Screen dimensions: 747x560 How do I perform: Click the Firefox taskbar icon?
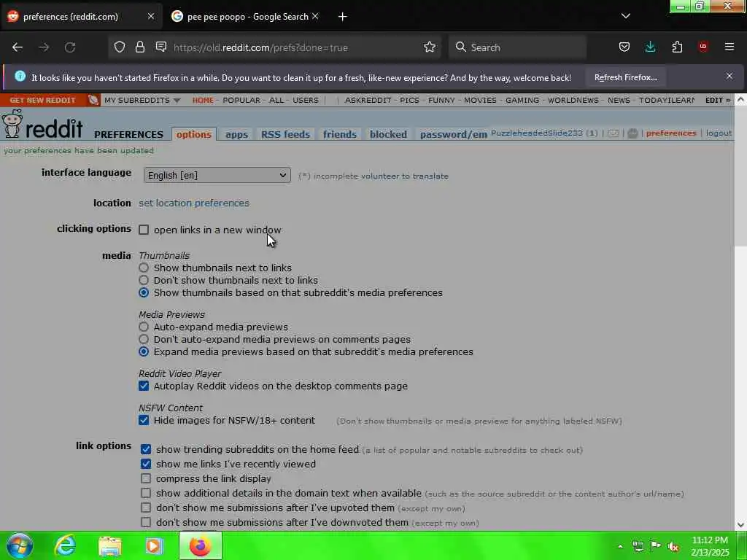[200, 545]
